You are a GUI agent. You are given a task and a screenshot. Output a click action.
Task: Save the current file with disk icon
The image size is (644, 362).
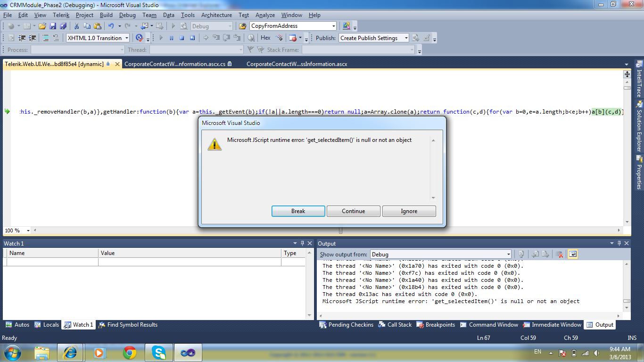(x=53, y=26)
